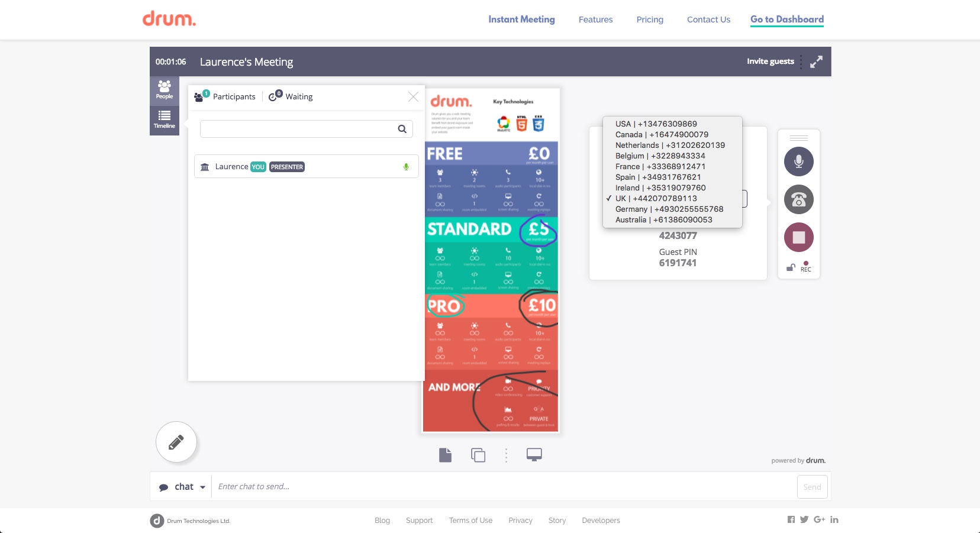Select France dial-in number
This screenshot has width=980, height=533.
point(672,166)
